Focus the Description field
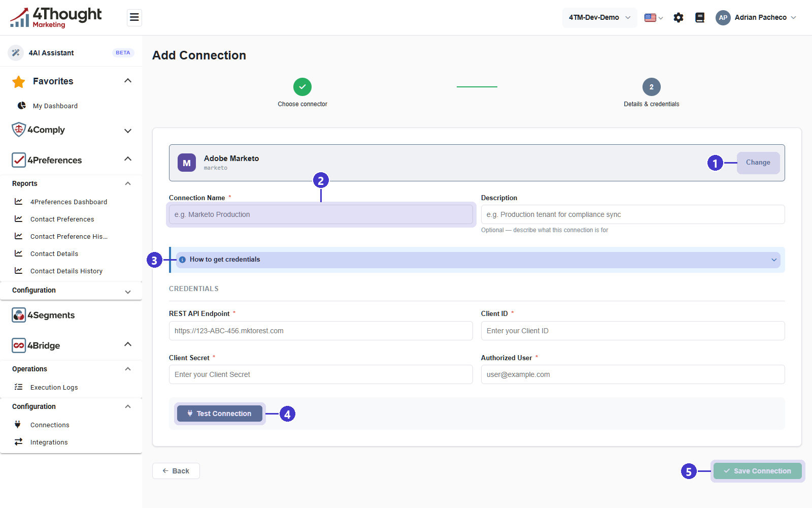The image size is (812, 508). (633, 214)
